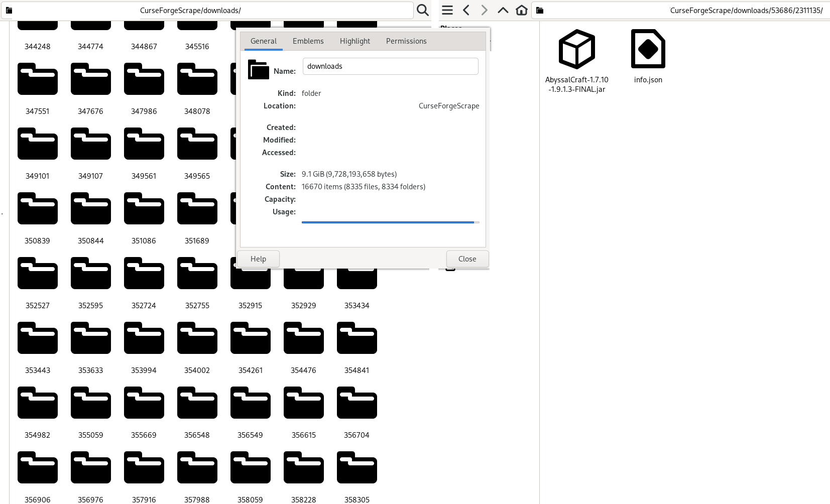Switch to the Emblems tab
This screenshot has height=504, width=830.
(x=308, y=41)
